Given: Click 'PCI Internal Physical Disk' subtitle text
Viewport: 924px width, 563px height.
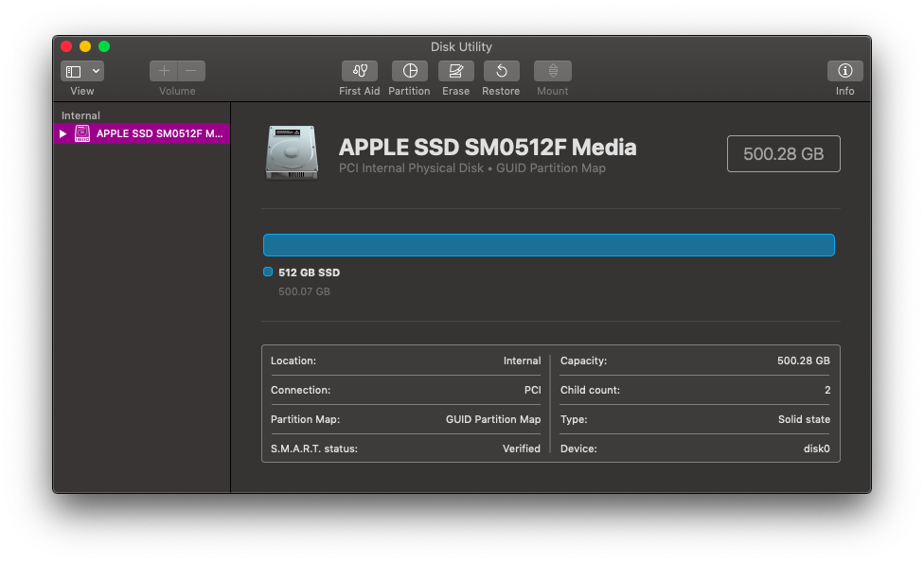Looking at the screenshot, I should 411,168.
